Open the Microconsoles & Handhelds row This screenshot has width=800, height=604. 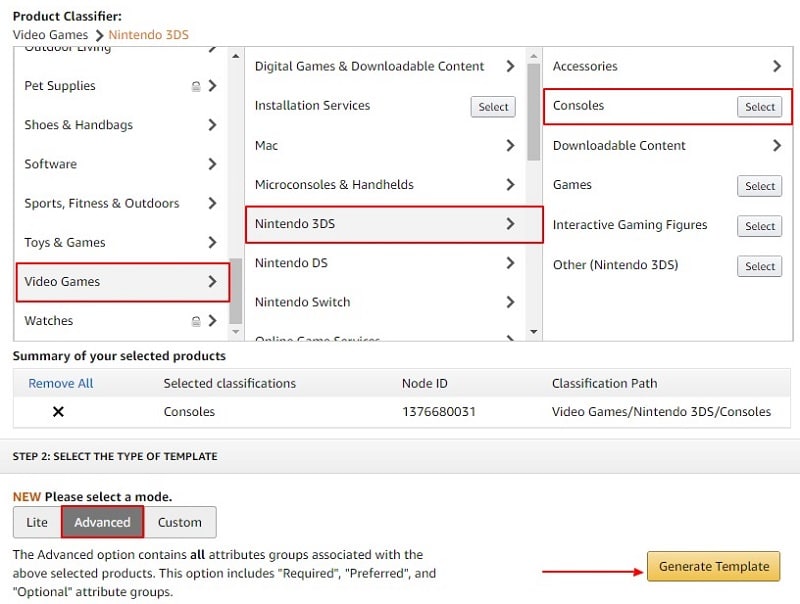(385, 185)
